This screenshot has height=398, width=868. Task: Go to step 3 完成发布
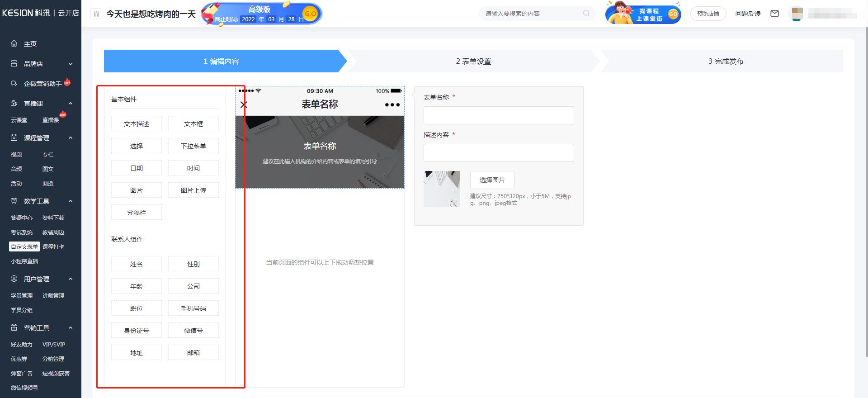726,61
